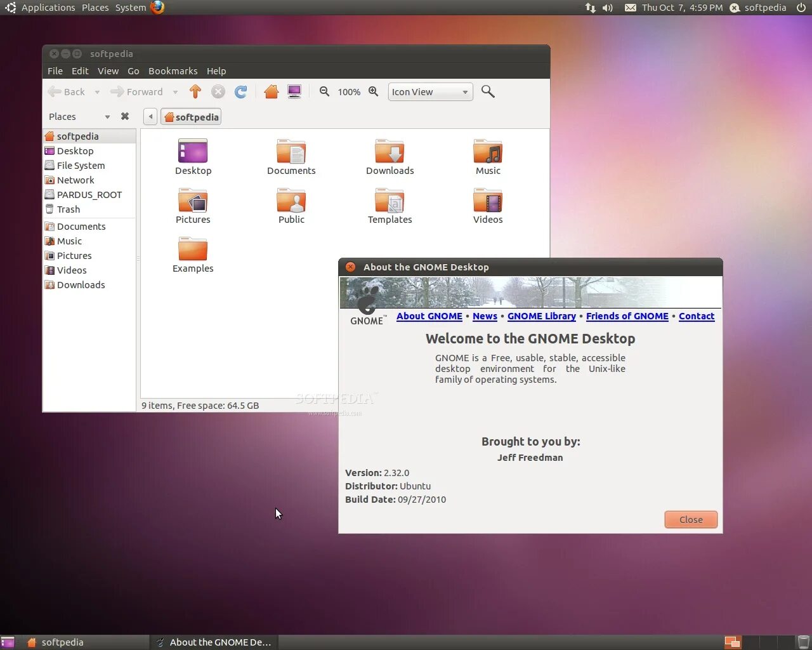Image resolution: width=812 pixels, height=650 pixels.
Task: Open the GNOME Library link
Action: (x=542, y=316)
